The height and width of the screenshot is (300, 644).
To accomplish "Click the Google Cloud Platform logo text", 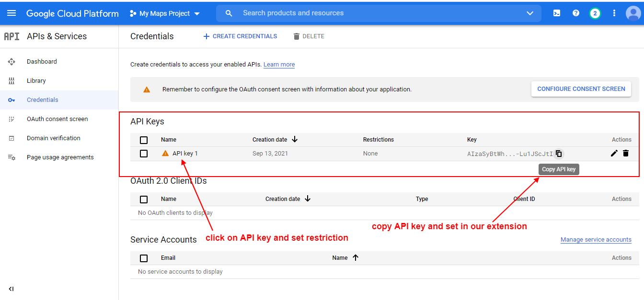I will pos(72,13).
